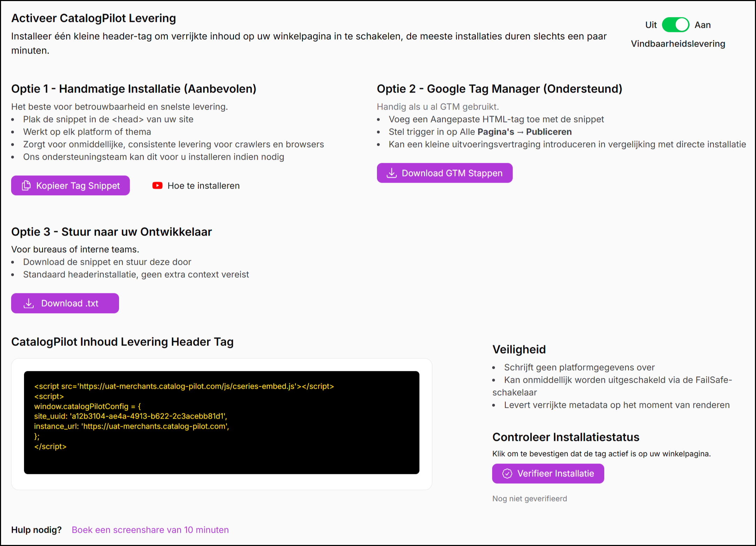Open the 'Hoe te installeren' video link
The width and height of the screenshot is (756, 546).
pos(203,185)
